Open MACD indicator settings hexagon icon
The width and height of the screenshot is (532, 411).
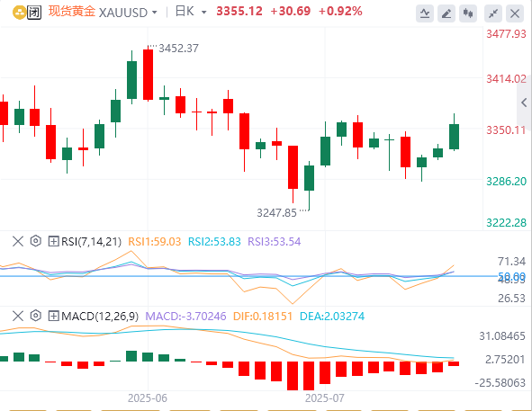pos(36,316)
